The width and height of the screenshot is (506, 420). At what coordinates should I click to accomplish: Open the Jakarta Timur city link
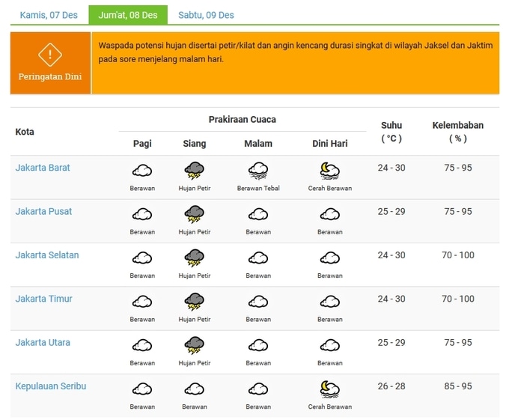click(x=43, y=299)
